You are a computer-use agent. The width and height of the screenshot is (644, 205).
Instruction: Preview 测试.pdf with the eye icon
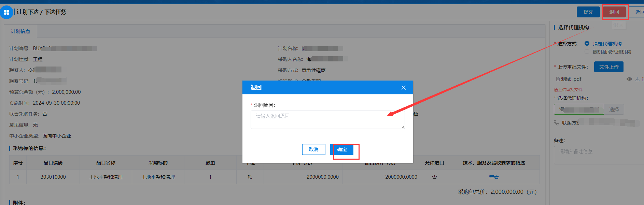coord(629,79)
